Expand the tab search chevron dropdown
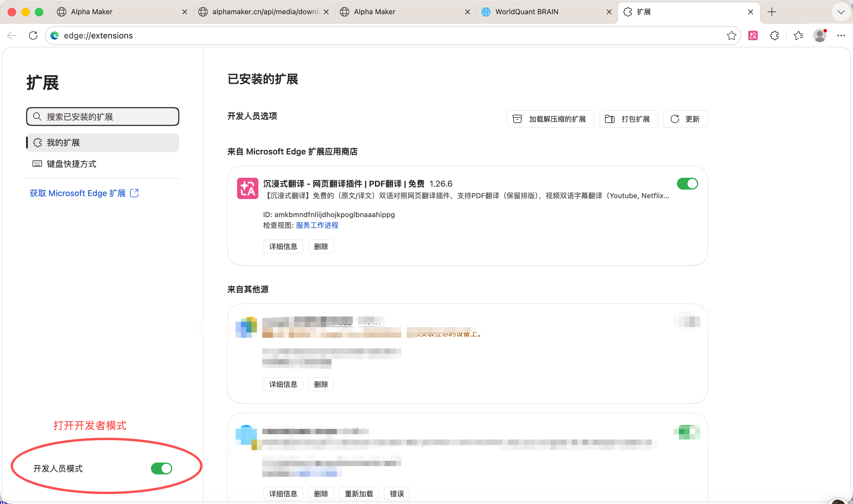This screenshot has height=504, width=853. [841, 12]
